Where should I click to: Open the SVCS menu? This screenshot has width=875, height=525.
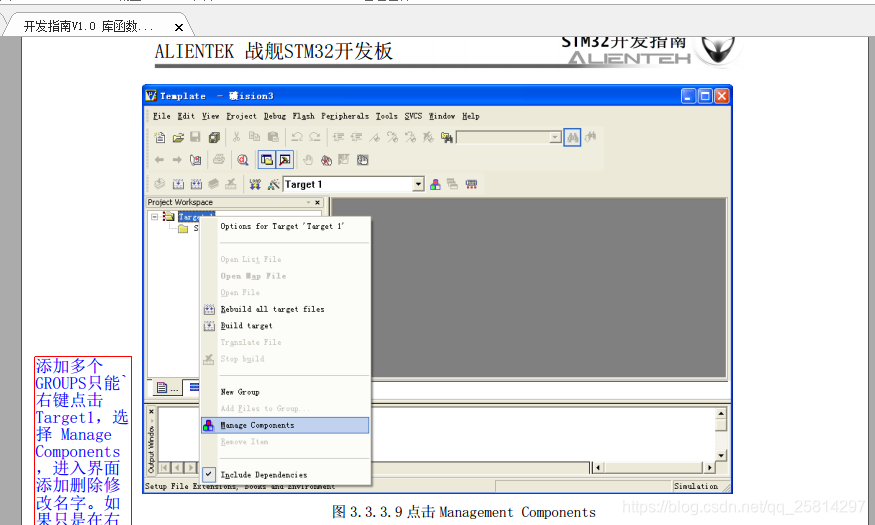[x=413, y=116]
